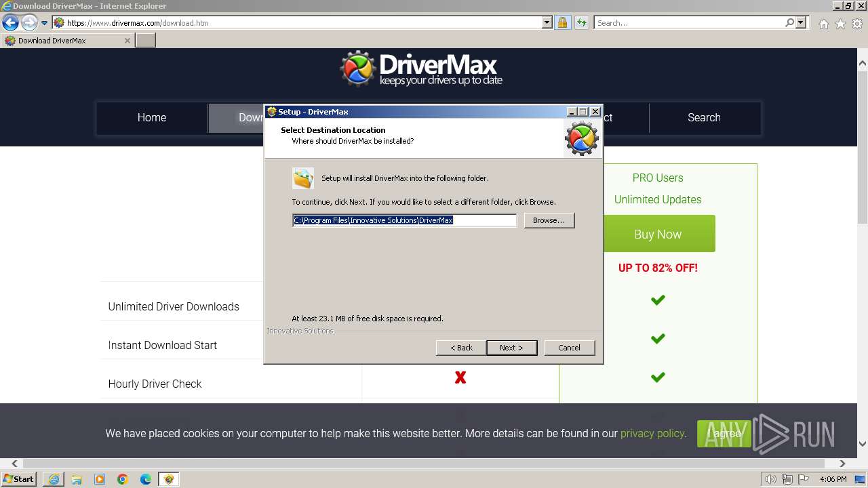Screen dimensions: 868x488
Task: Click the PRO Users heading
Action: (x=658, y=178)
